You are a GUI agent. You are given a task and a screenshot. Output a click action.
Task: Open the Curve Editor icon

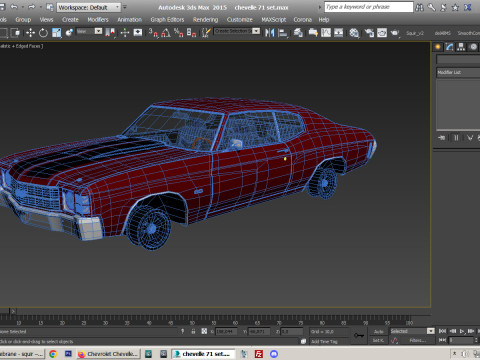pos(326,32)
